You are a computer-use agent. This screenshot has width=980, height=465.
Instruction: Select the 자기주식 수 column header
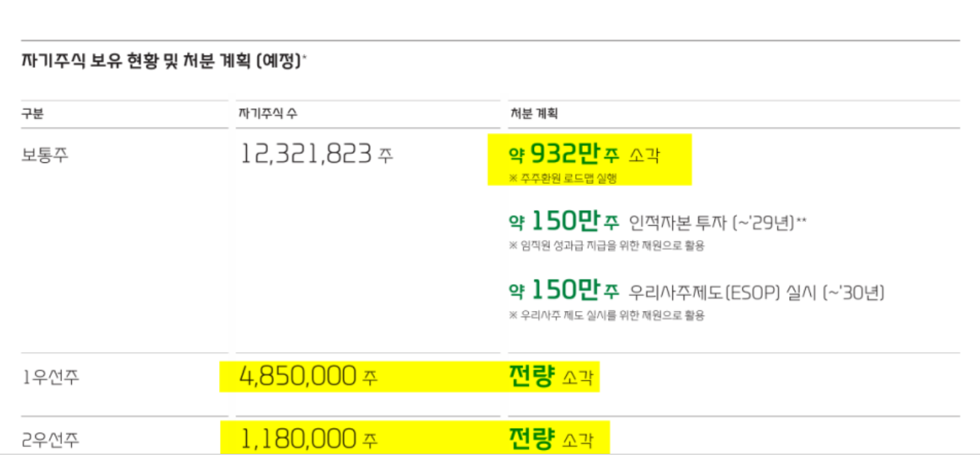268,114
